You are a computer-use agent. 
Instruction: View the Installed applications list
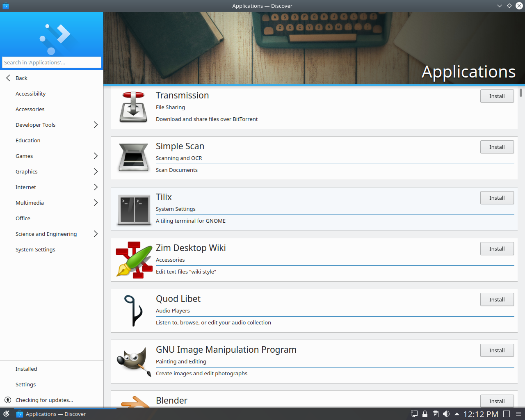pyautogui.click(x=52, y=369)
